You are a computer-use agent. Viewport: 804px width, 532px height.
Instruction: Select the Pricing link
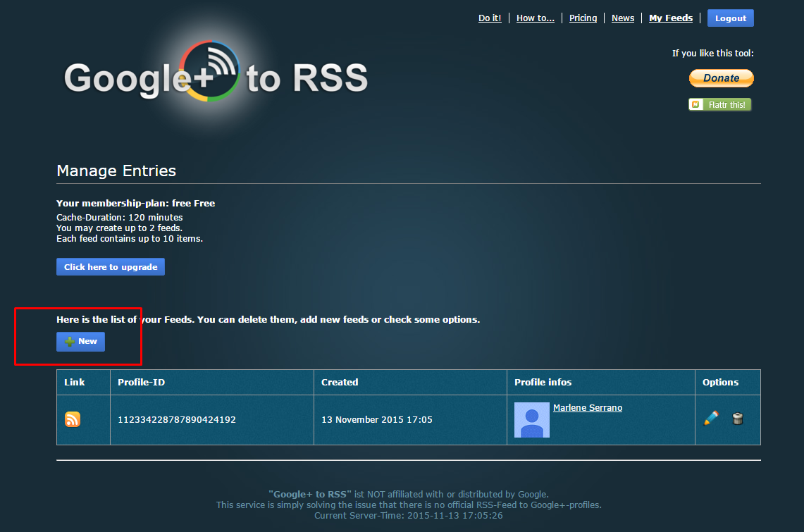click(583, 18)
